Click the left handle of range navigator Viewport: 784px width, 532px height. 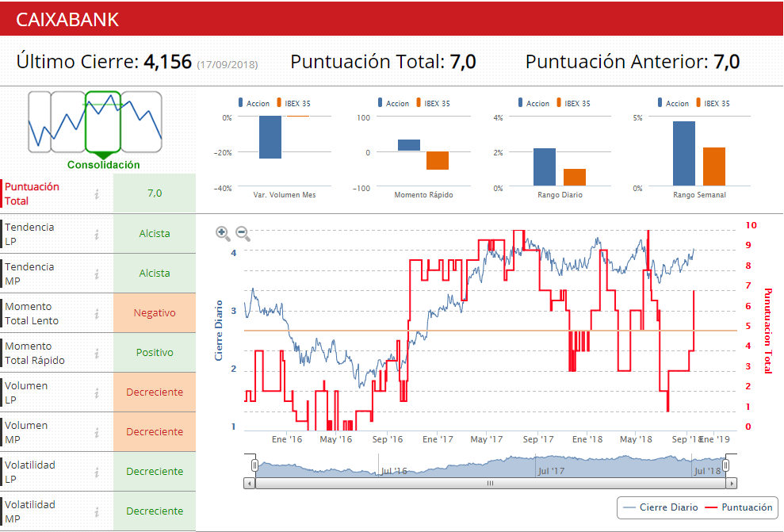(254, 465)
